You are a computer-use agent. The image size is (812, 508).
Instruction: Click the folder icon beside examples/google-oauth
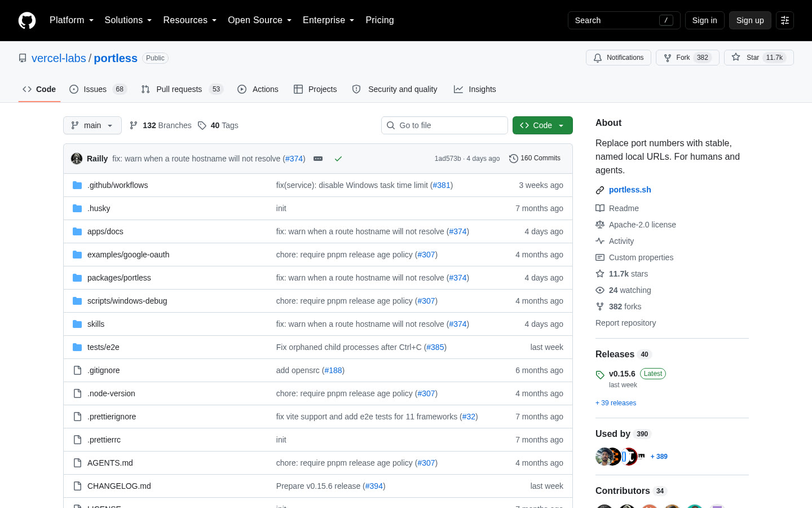[77, 255]
